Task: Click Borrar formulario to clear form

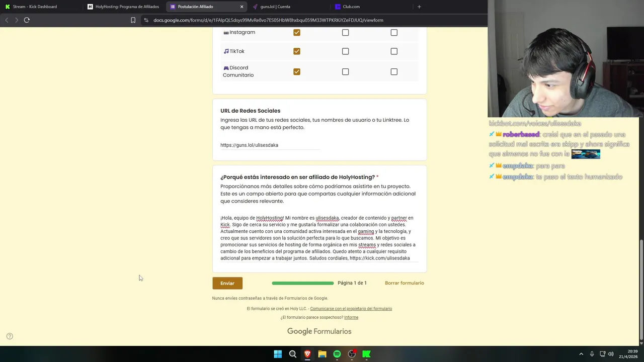Action: tap(405, 283)
